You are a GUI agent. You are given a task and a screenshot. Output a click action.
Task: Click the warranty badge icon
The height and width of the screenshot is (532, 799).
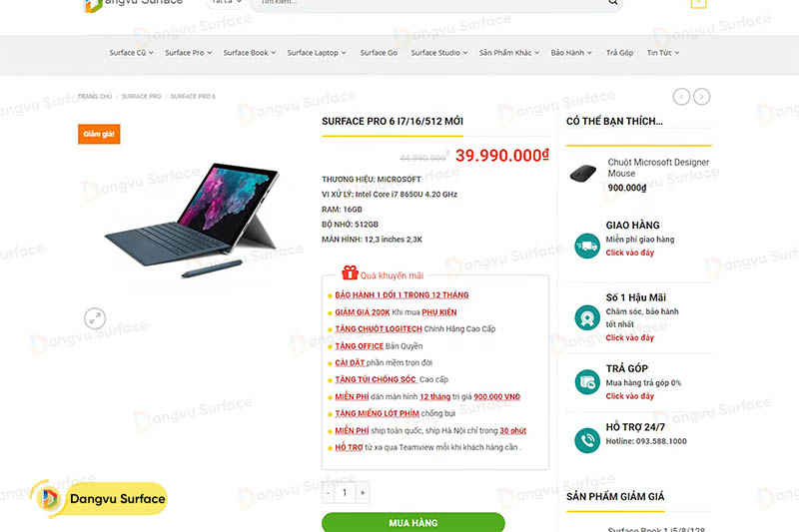[587, 317]
